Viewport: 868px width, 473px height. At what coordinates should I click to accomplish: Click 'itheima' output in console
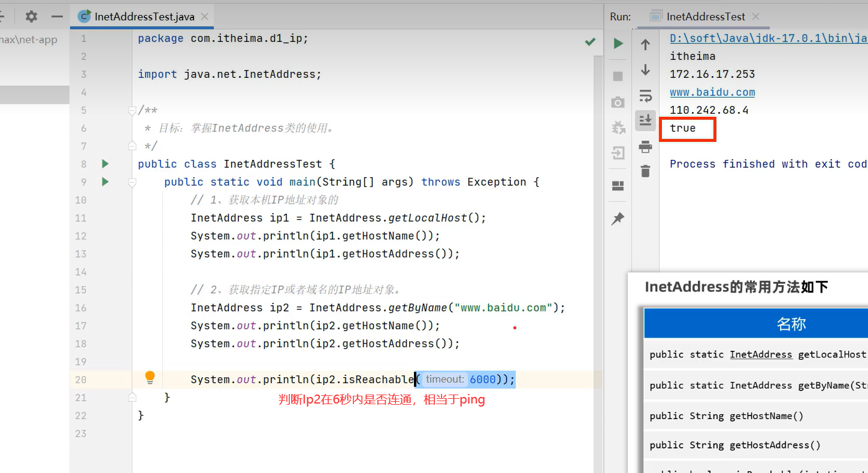click(x=692, y=56)
